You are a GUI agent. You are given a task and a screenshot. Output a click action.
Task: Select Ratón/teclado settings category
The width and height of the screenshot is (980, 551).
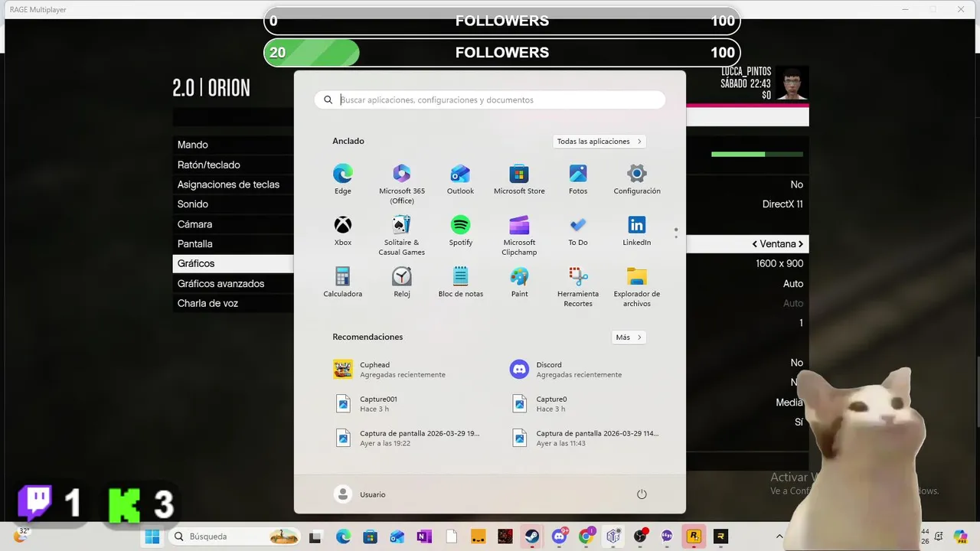click(233, 165)
